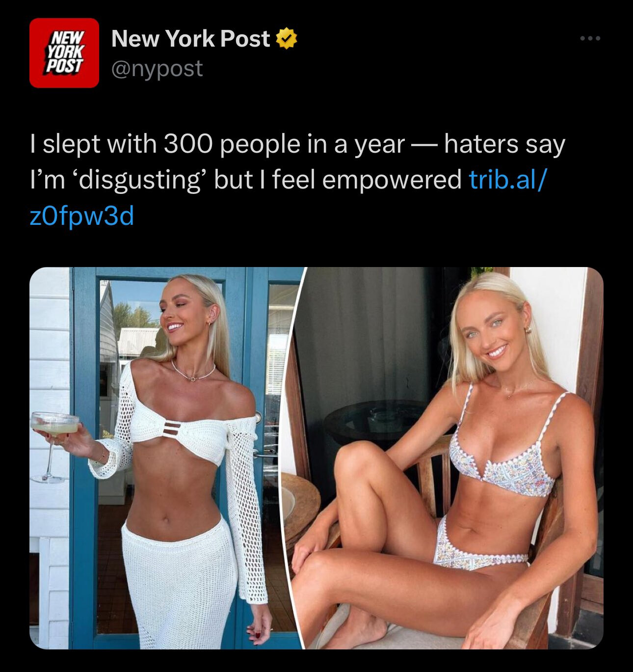
Task: Open the @nypost handle
Action: [x=157, y=69]
